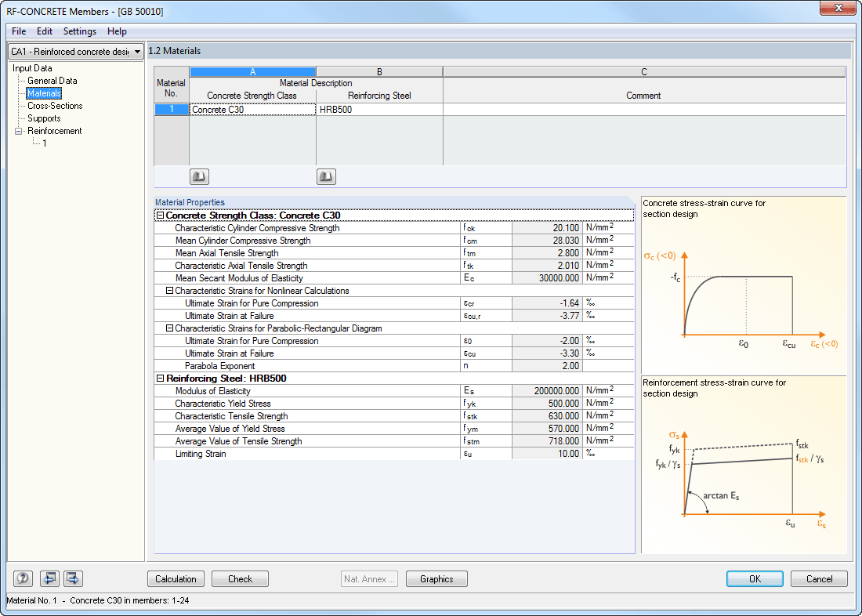
Task: Open the Edit menu
Action: pos(45,31)
